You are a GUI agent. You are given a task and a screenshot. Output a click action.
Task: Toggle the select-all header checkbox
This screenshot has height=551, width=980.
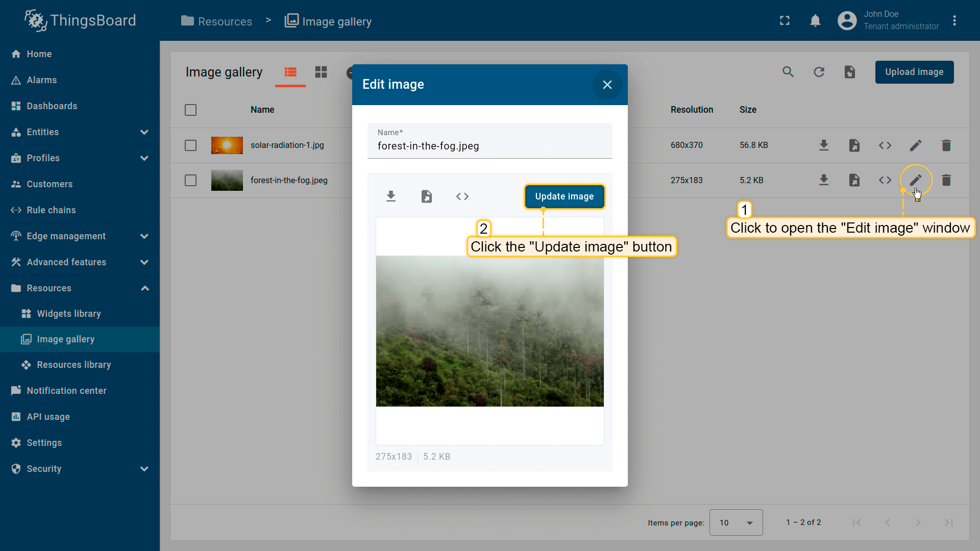pos(190,110)
